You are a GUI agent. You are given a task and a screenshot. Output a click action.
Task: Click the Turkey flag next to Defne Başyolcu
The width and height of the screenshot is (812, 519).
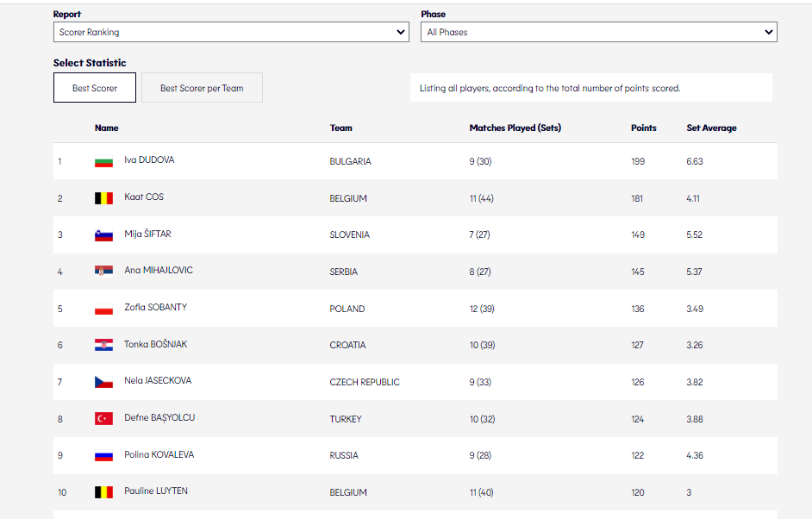coord(103,419)
